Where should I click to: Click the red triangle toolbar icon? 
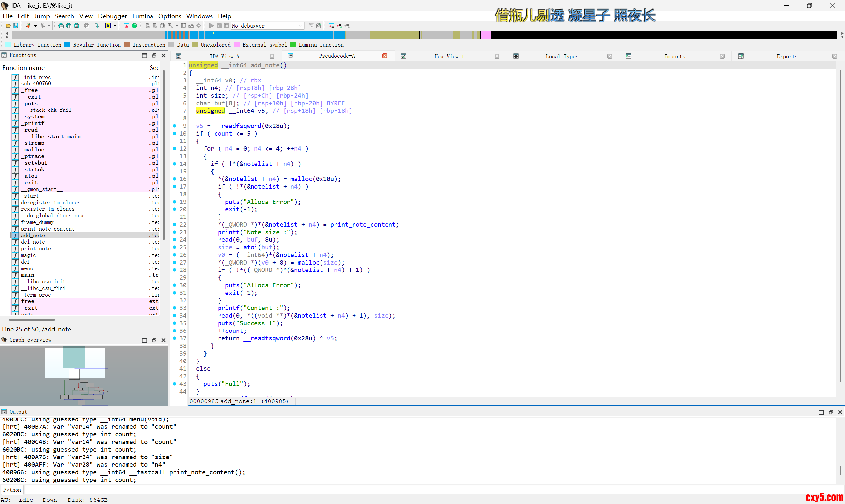coord(127,26)
